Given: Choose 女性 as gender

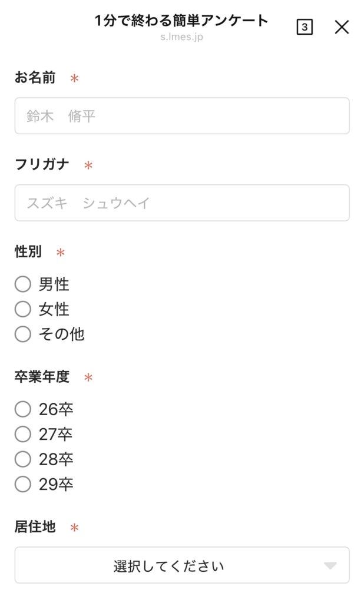Looking at the screenshot, I should (x=23, y=309).
